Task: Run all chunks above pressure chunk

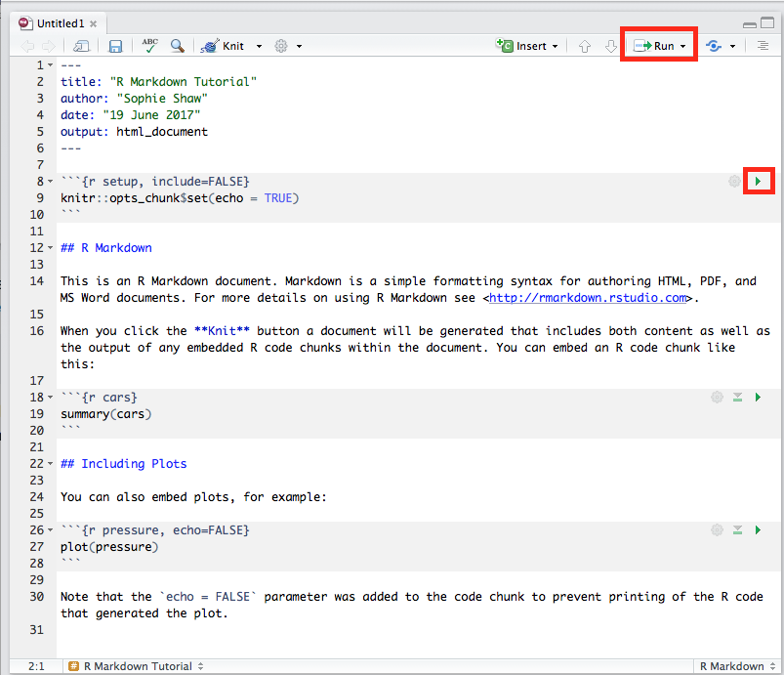Action: coord(737,529)
